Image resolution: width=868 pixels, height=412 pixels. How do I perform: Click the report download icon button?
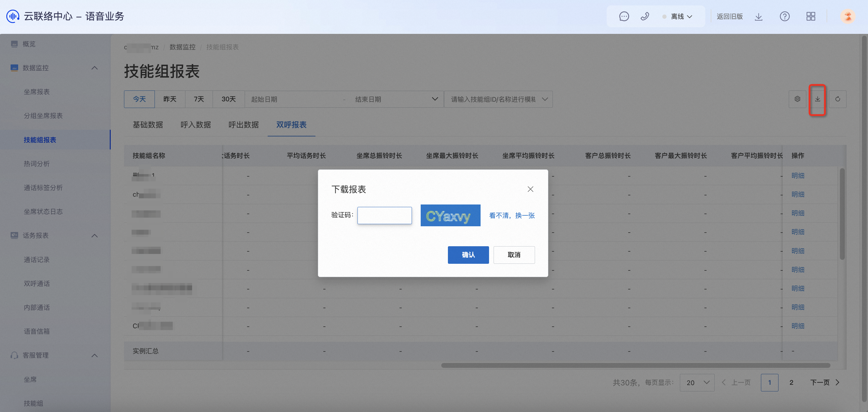[817, 99]
